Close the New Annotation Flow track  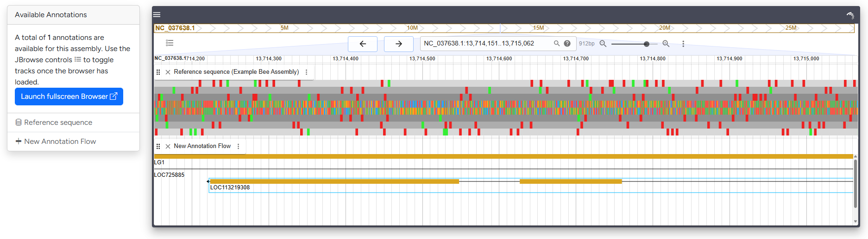[x=168, y=146]
